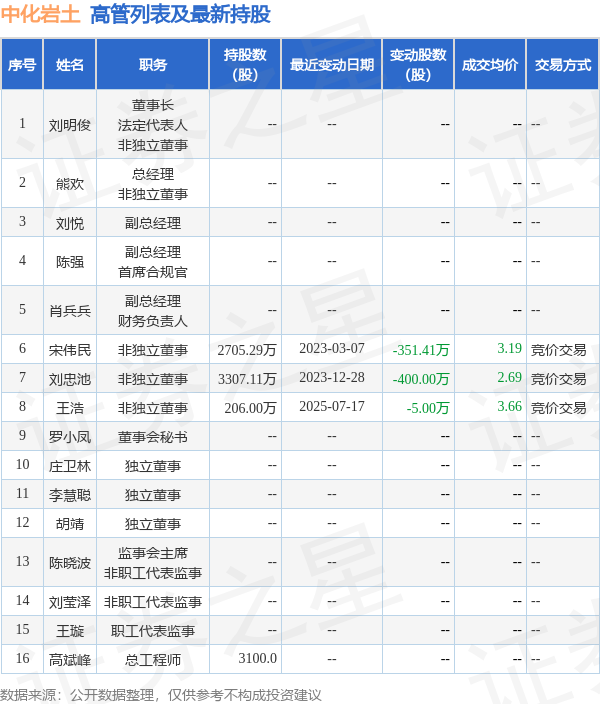Click the name 罗小凤
The height and width of the screenshot is (704, 600).
(x=70, y=437)
